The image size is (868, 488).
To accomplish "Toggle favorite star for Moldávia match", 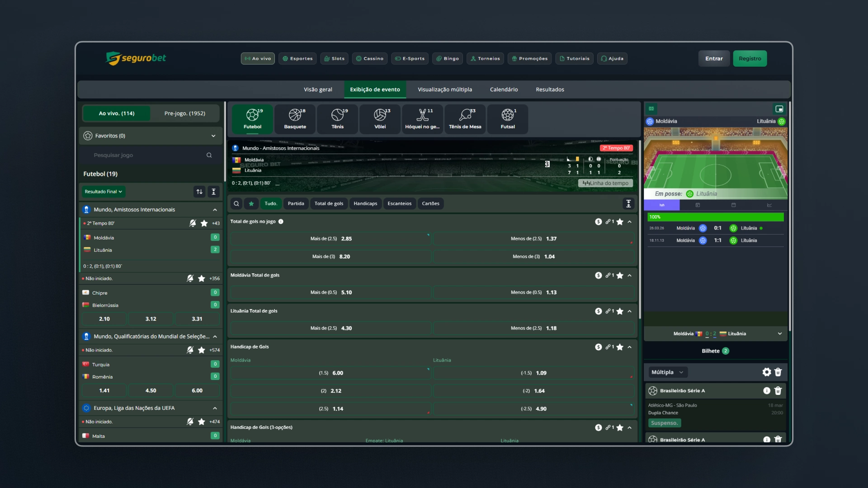I will coord(204,223).
